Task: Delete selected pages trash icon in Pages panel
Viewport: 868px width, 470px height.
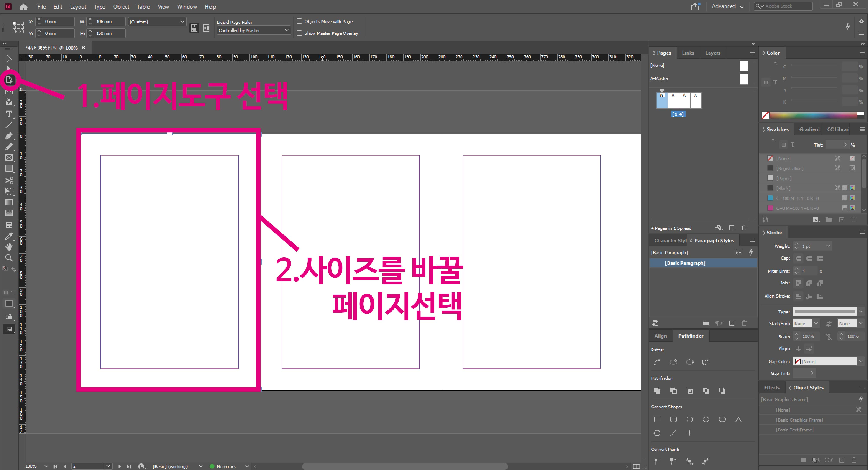Action: tap(744, 228)
